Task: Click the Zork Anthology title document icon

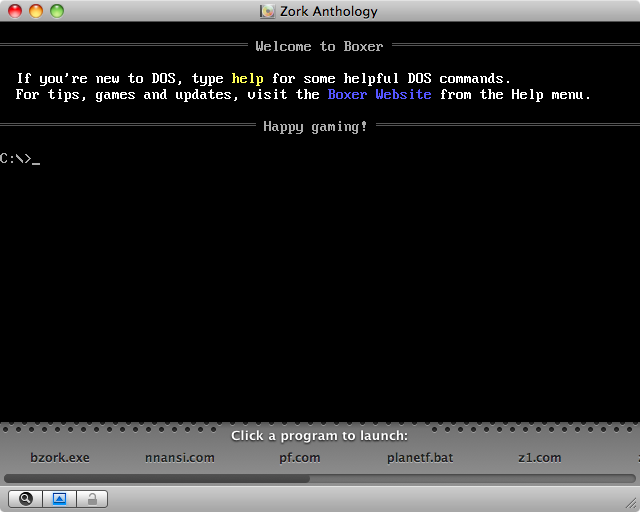Action: 267,11
